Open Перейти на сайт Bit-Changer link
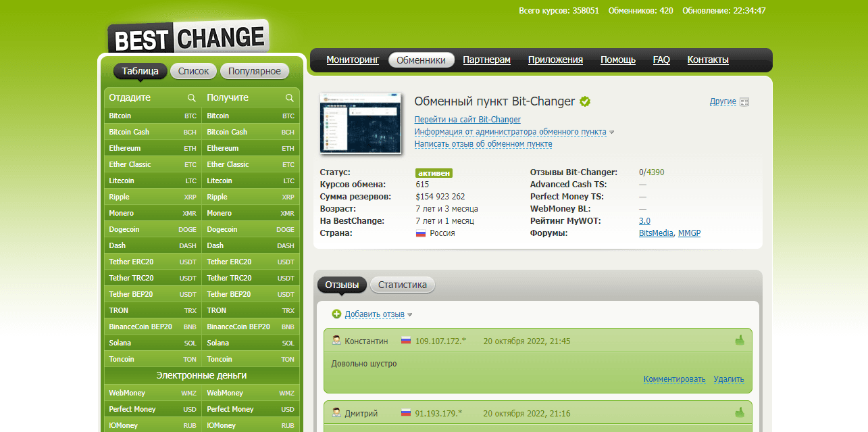 tap(467, 120)
